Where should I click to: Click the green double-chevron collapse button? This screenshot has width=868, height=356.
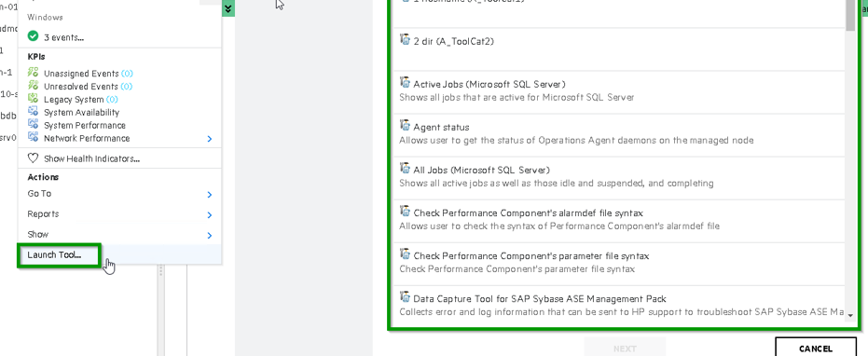228,8
